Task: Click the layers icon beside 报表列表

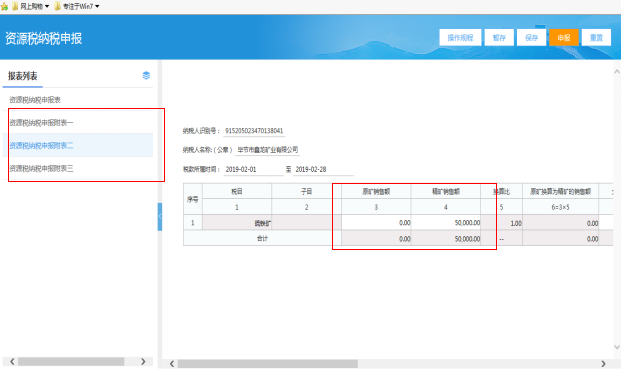Action: (146, 75)
